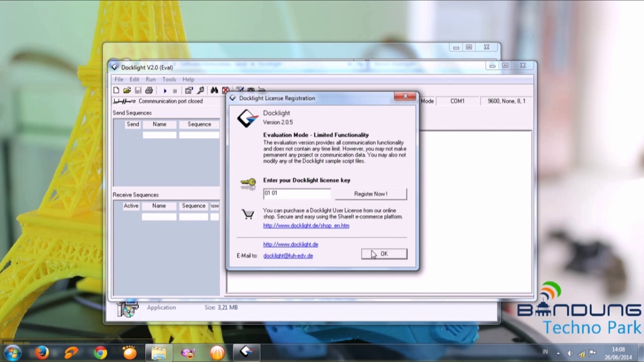Open the File menu
The width and height of the screenshot is (644, 362).
tap(119, 79)
